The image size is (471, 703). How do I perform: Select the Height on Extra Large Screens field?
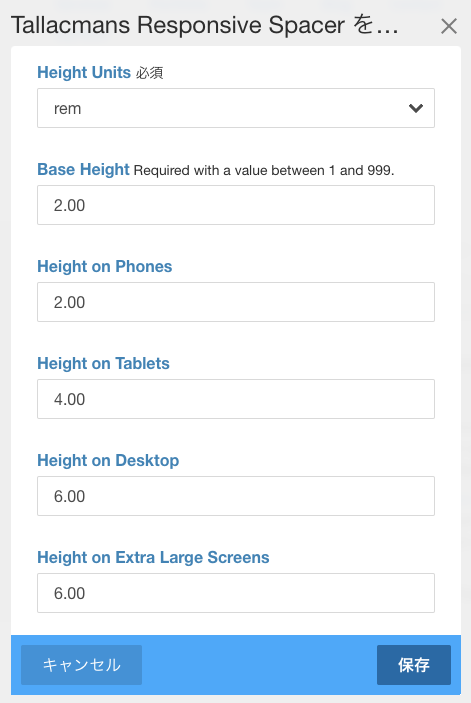[x=236, y=593]
